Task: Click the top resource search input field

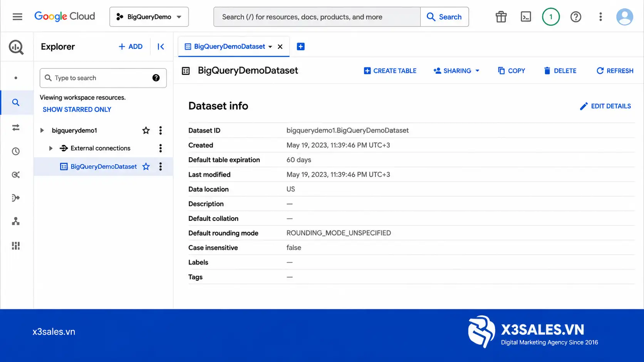Action: (x=317, y=17)
